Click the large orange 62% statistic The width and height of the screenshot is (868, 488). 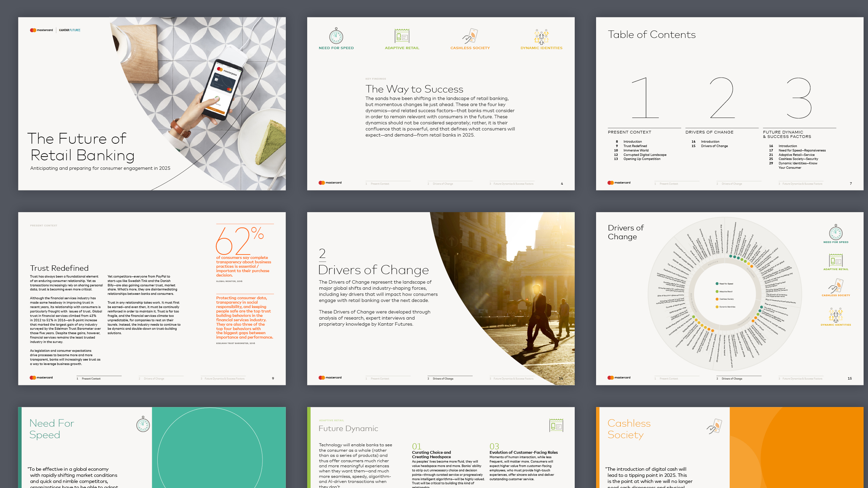pos(240,240)
